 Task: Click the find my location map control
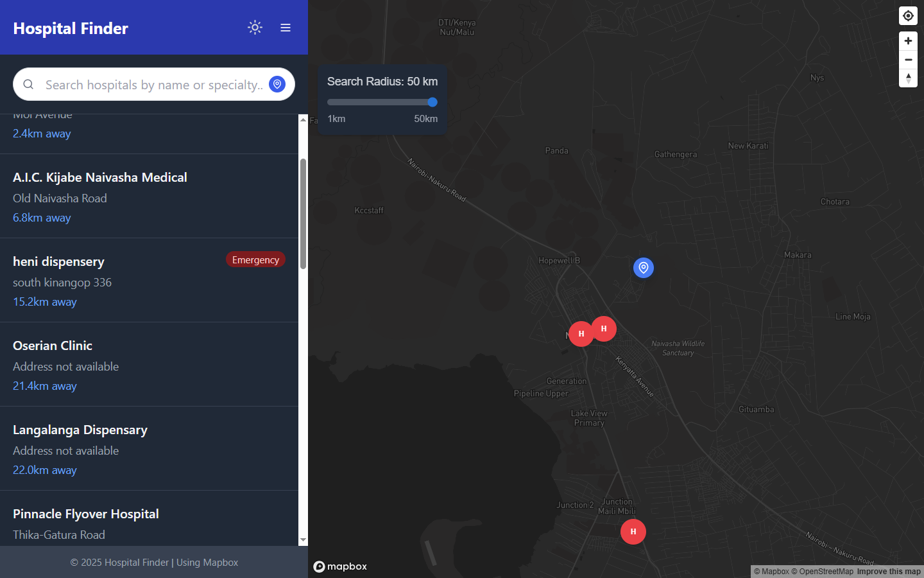pyautogui.click(x=908, y=16)
